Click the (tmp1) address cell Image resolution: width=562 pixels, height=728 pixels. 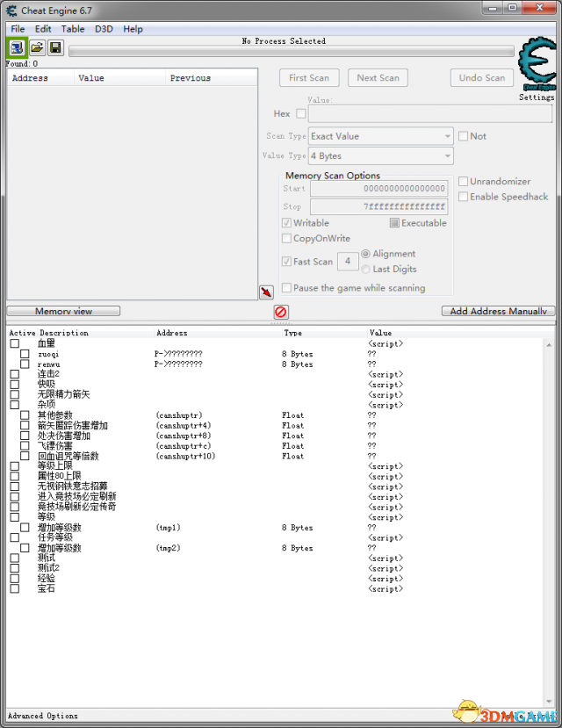pos(168,528)
